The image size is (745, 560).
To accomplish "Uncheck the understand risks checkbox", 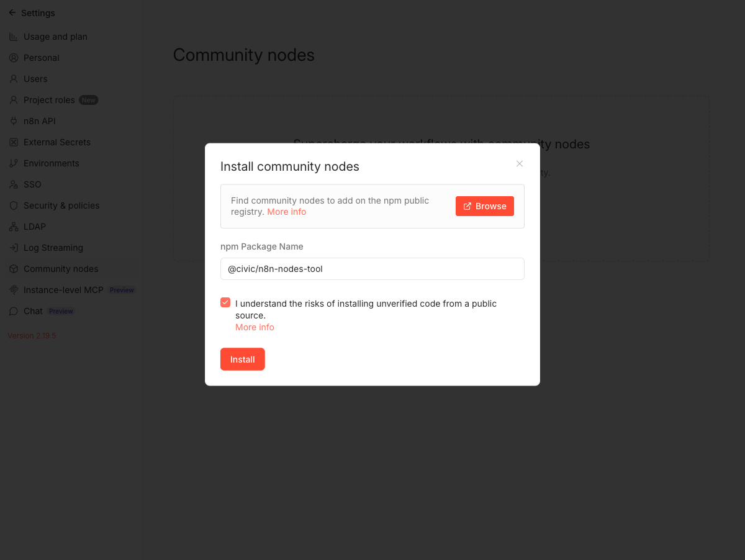I will pyautogui.click(x=225, y=303).
